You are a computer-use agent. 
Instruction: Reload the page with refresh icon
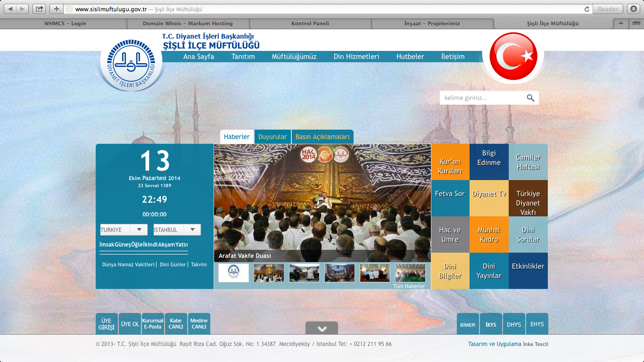[586, 9]
